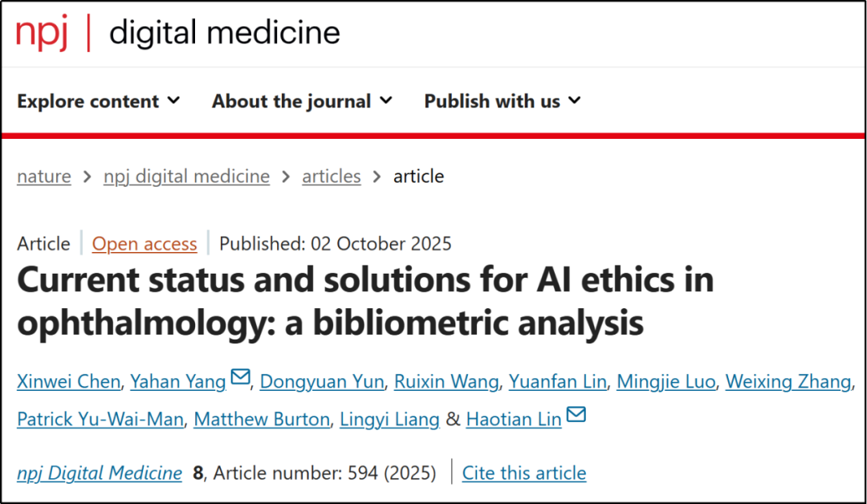Show author Patrick Yu-Wai-Man

(x=100, y=420)
